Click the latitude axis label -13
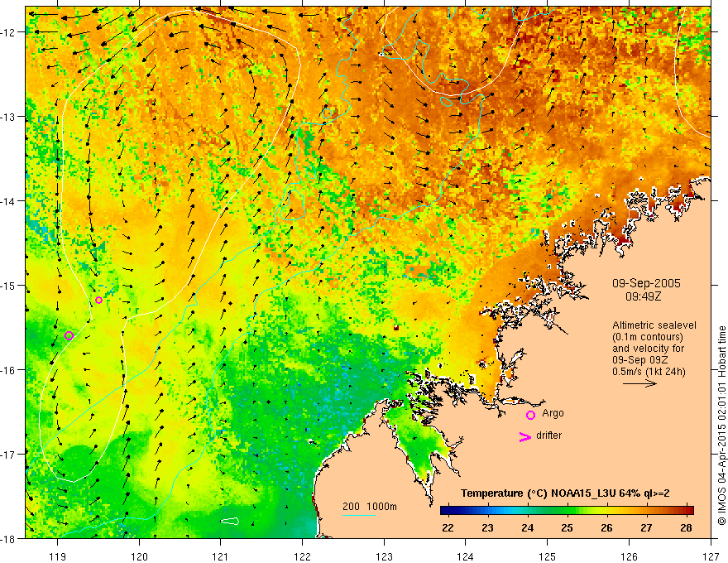This screenshot has height=563, width=728. click(x=9, y=117)
